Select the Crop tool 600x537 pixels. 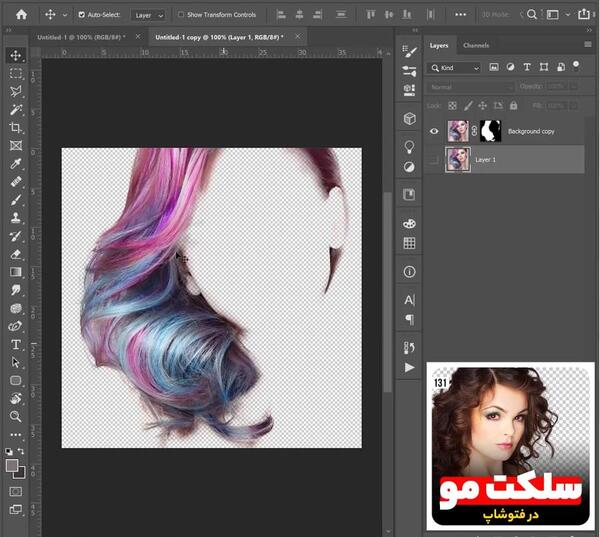coord(16,127)
